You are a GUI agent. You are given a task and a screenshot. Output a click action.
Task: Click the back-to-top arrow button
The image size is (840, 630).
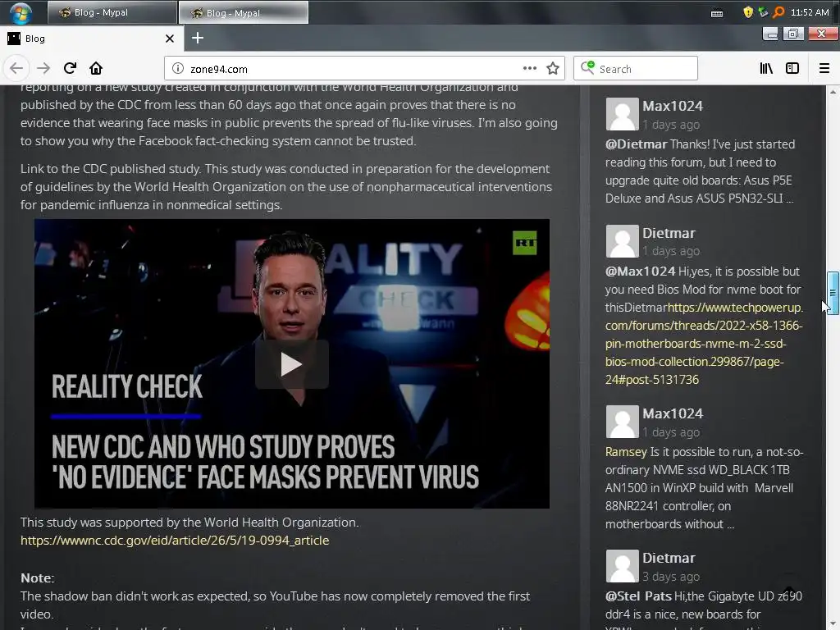pyautogui.click(x=789, y=589)
